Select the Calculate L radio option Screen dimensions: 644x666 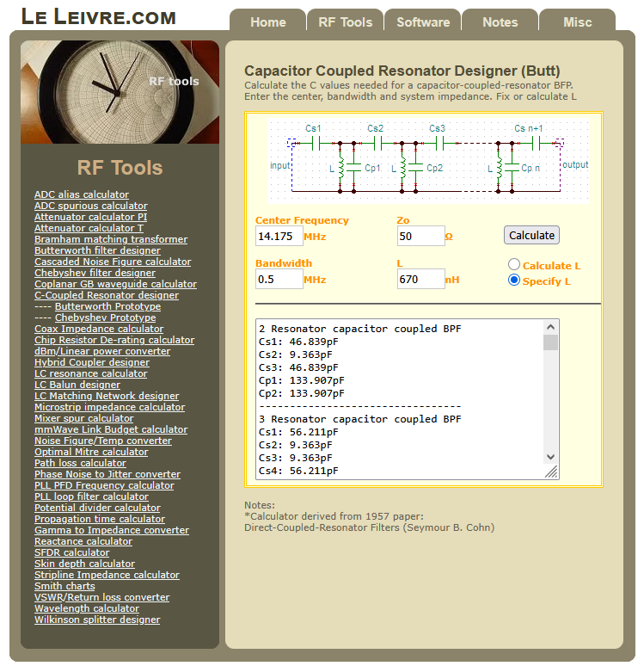click(514, 265)
